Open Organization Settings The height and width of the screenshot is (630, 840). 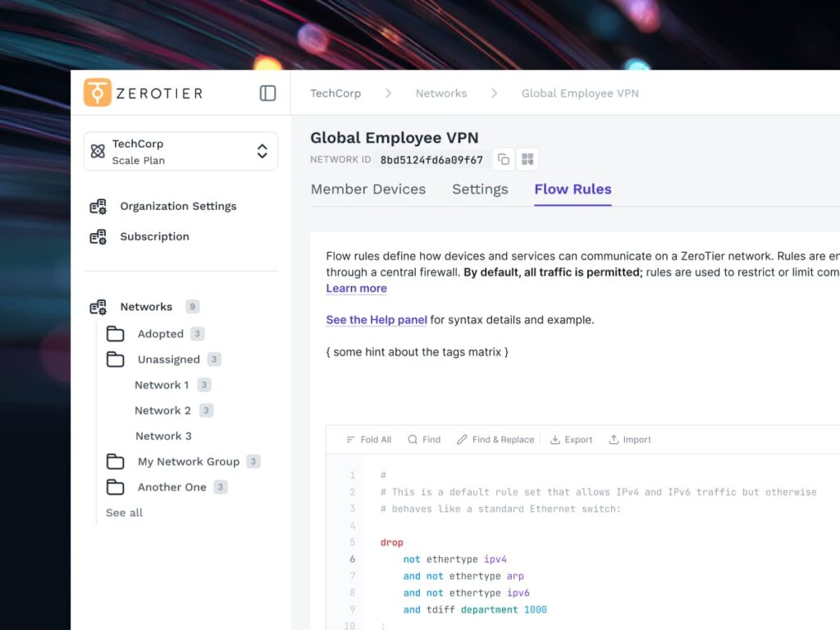pyautogui.click(x=178, y=206)
